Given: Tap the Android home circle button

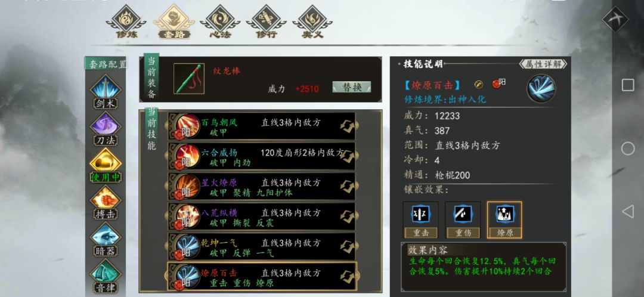Looking at the screenshot, I should pos(627,148).
